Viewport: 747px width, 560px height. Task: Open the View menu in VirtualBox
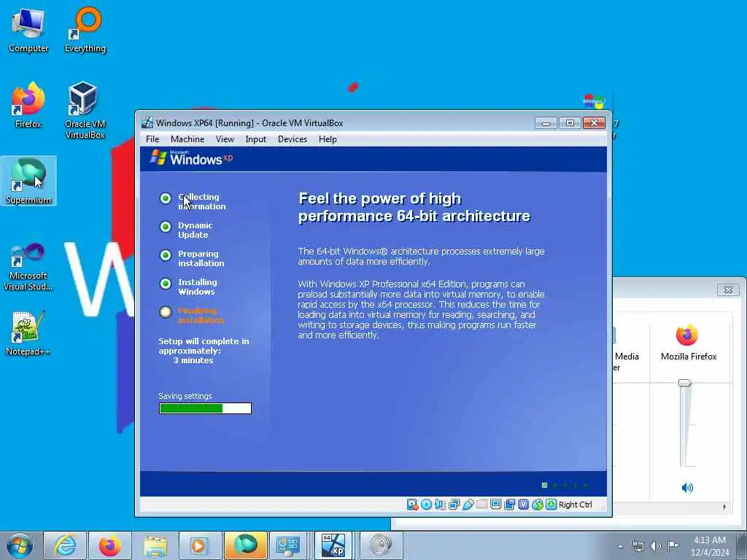tap(225, 139)
